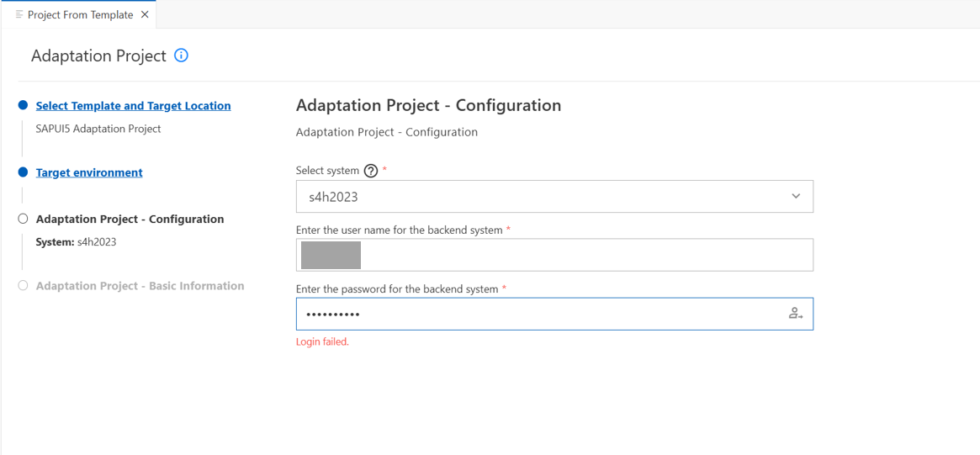Click the filled step circle for Select Template
This screenshot has width=980, height=455.
pyautogui.click(x=23, y=106)
